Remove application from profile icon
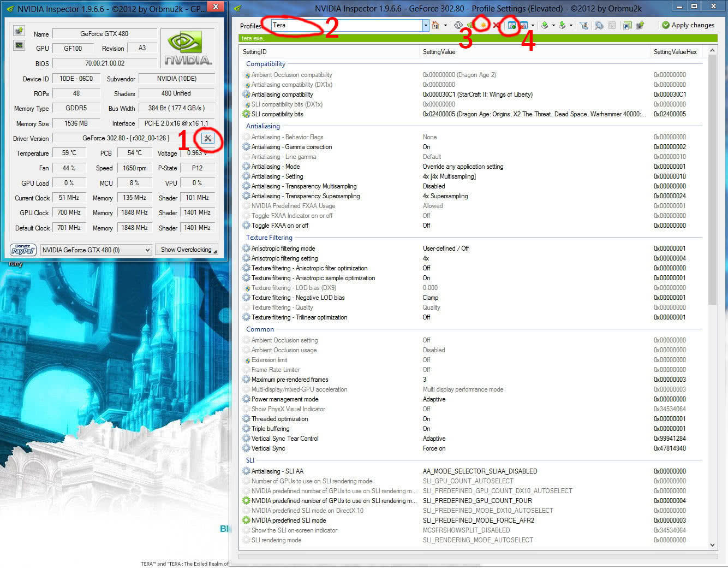The height and width of the screenshot is (568, 728). click(x=523, y=25)
